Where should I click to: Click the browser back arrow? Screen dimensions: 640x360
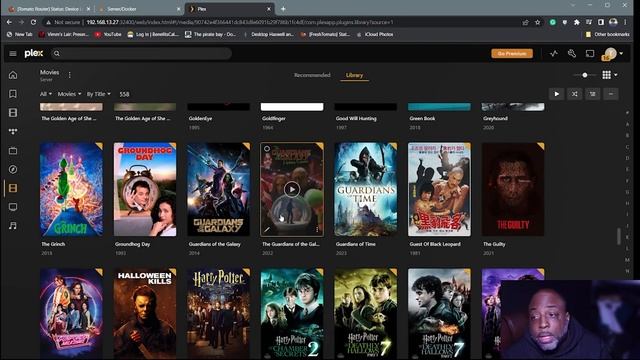[9, 22]
